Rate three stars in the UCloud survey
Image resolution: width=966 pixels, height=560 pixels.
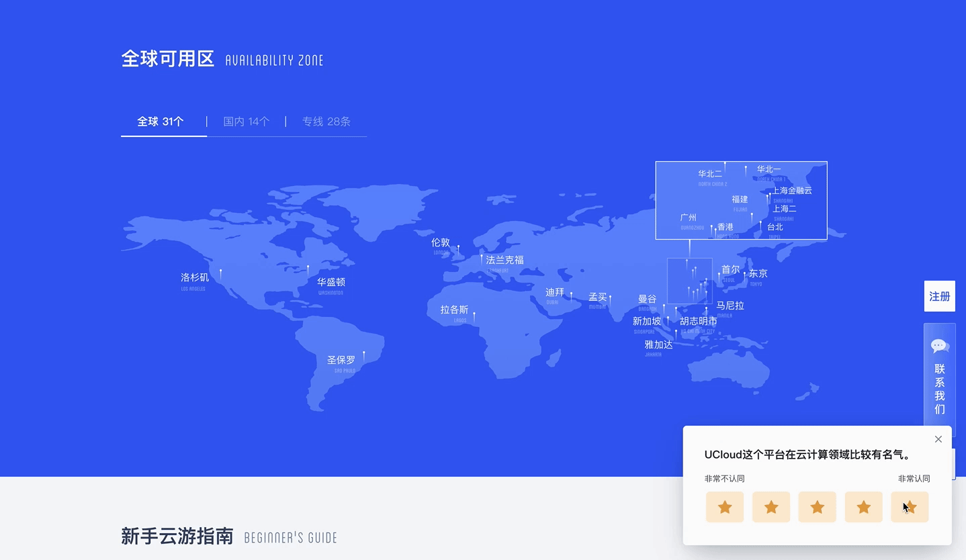click(817, 507)
